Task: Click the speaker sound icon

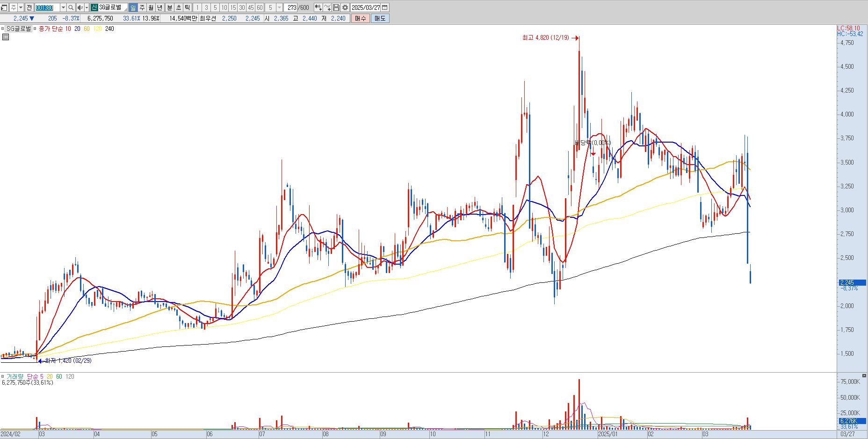Action: click(x=80, y=7)
